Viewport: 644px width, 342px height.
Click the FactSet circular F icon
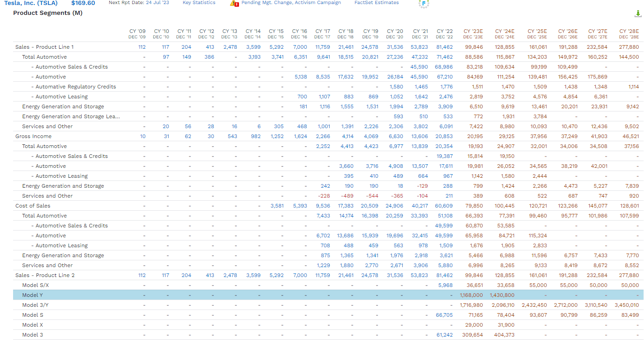(423, 4)
